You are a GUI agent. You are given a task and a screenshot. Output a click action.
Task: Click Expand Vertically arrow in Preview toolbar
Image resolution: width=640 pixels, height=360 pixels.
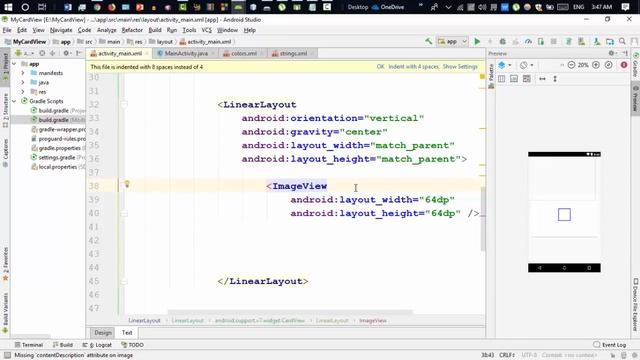555,79
